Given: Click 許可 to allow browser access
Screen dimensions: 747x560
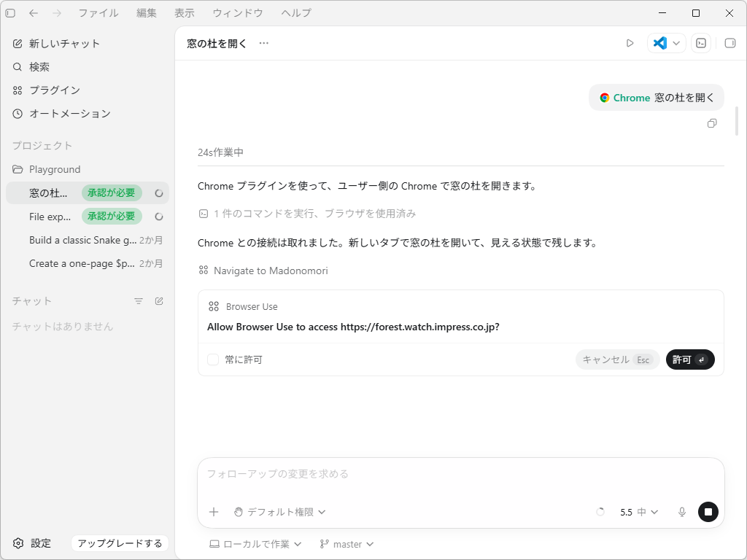Looking at the screenshot, I should (690, 359).
